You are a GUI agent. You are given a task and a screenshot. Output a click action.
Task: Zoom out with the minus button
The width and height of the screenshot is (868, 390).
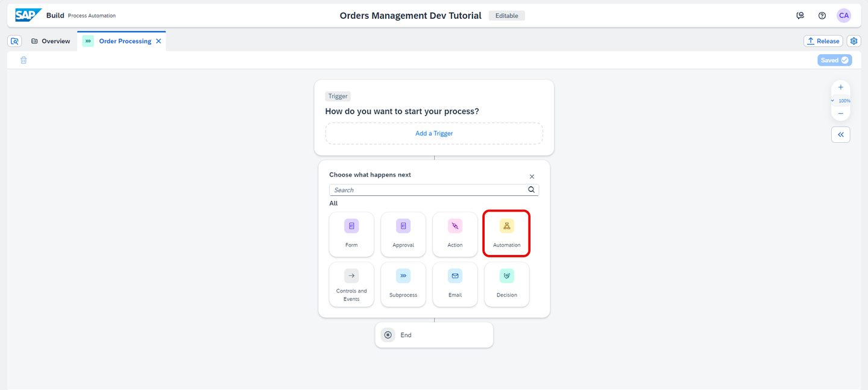coord(841,113)
